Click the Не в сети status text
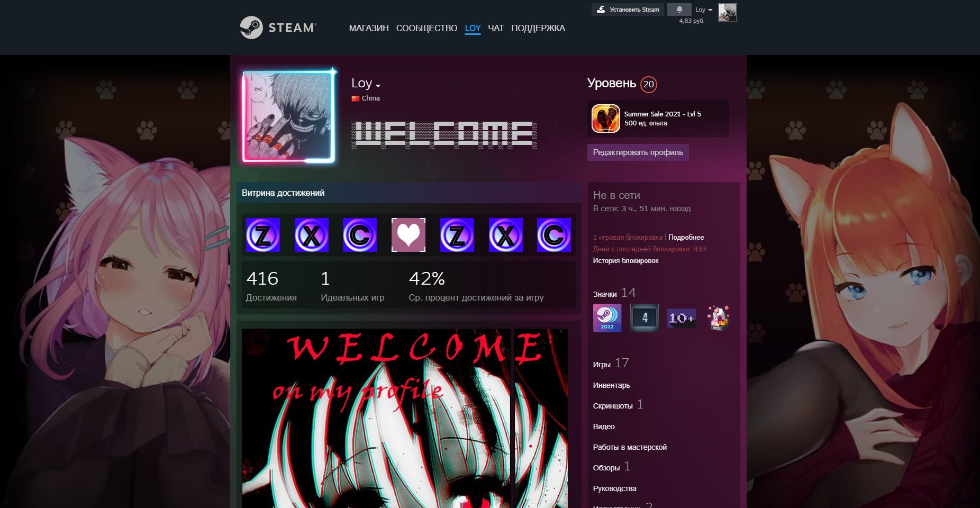This screenshot has height=508, width=980. (x=616, y=195)
